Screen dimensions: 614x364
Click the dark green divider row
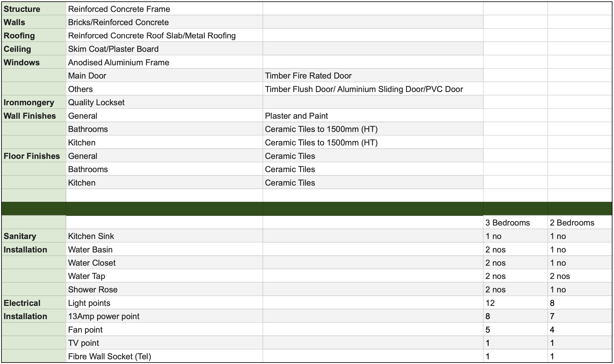coord(307,209)
